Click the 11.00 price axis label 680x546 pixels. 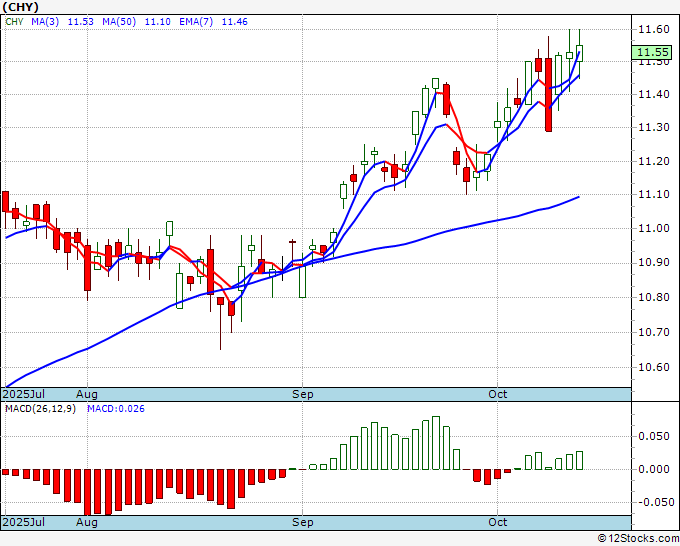coord(654,228)
